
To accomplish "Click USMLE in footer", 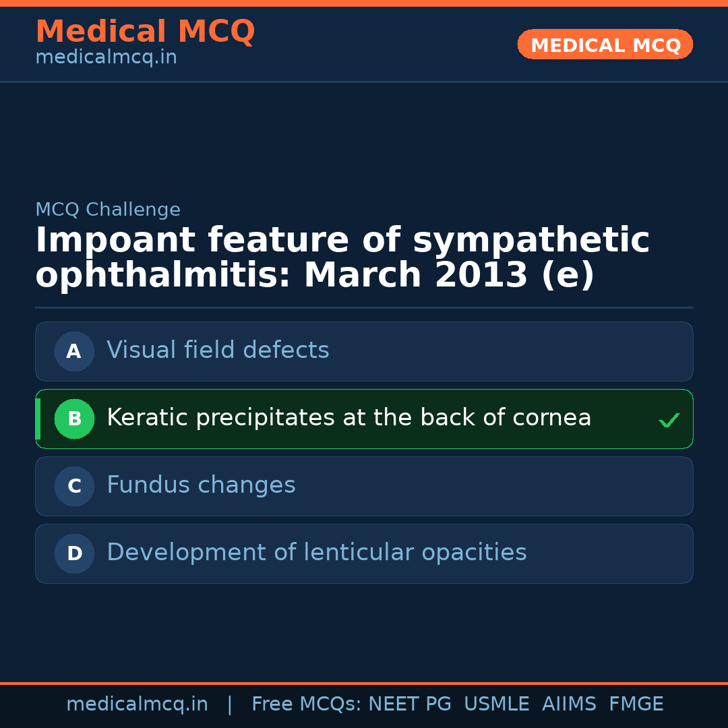I will [496, 704].
